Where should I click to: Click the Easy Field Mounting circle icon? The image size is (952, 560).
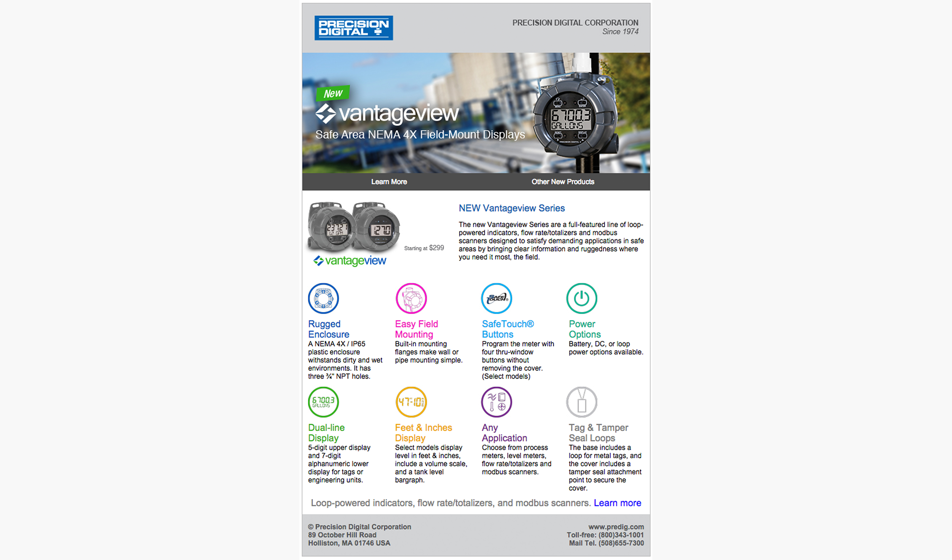click(x=411, y=298)
